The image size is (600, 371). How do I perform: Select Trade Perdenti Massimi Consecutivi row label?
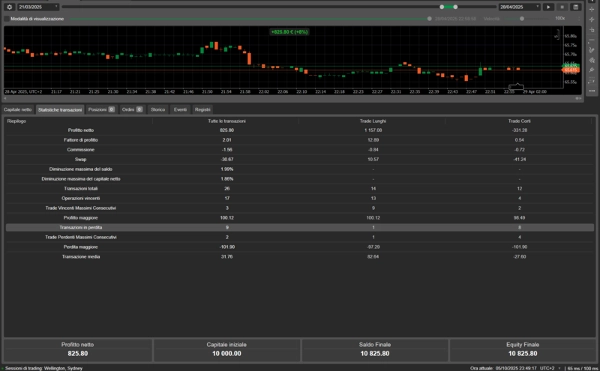click(80, 237)
